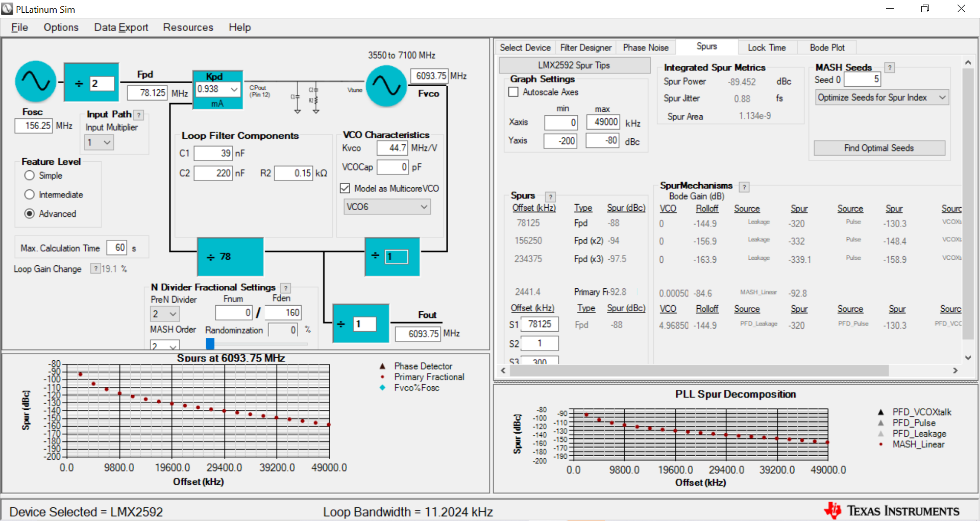Click the right panel vertical scrollbar thumb
The height and width of the screenshot is (521, 980).
[968, 204]
